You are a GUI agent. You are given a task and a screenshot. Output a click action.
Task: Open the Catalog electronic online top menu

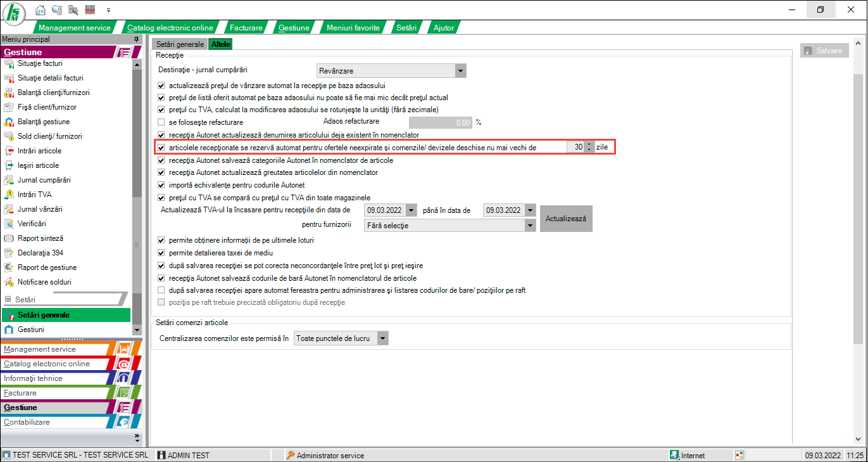pos(170,28)
